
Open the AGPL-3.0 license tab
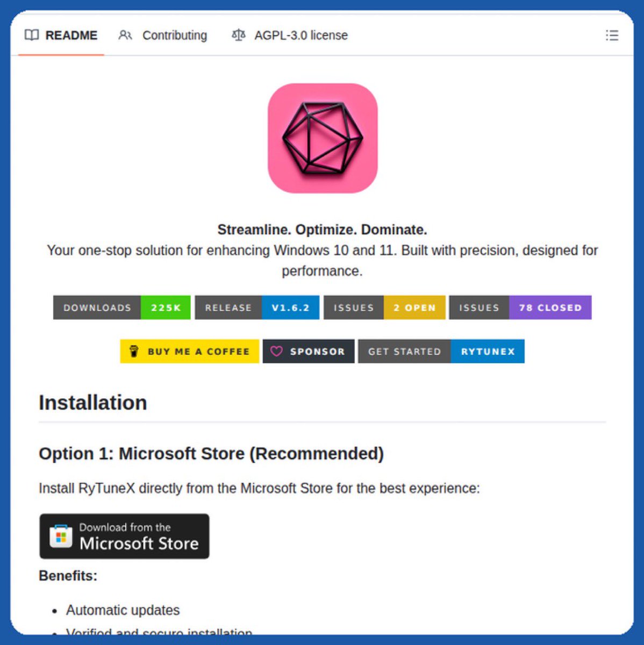pos(289,35)
